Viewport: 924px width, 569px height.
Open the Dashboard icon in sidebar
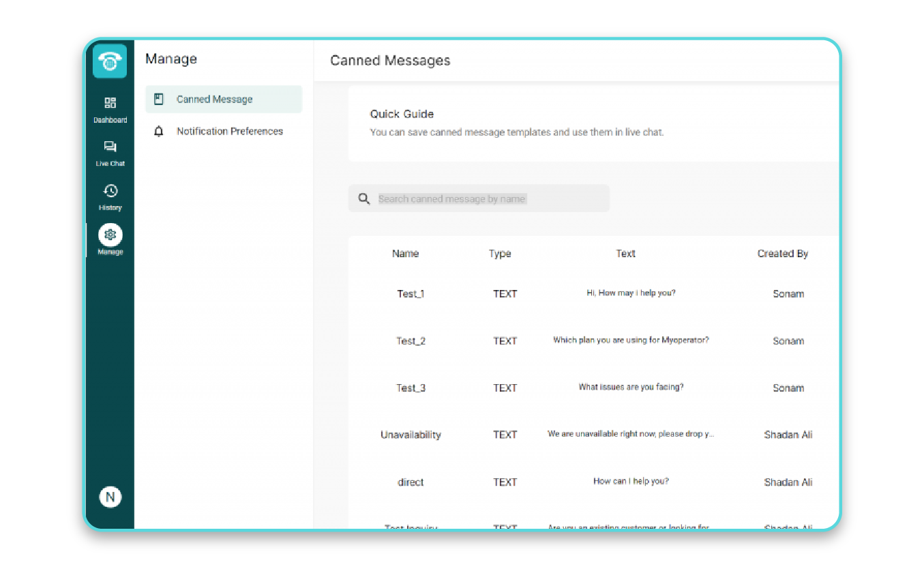click(110, 103)
